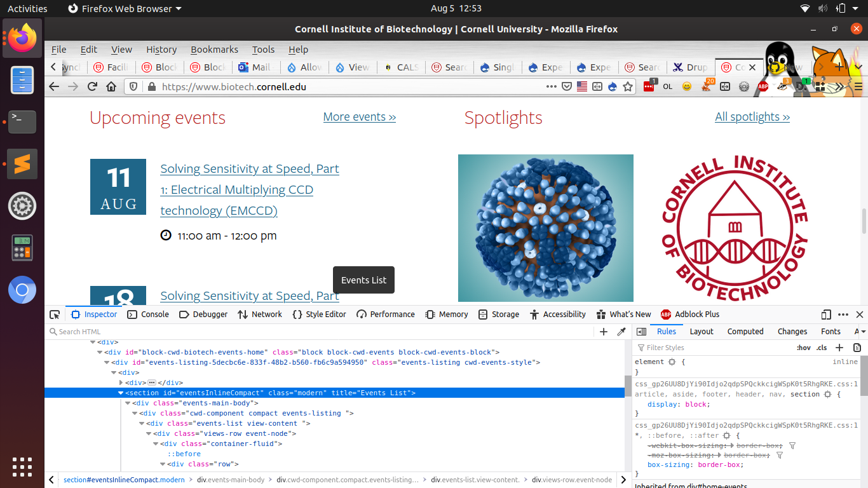Image resolution: width=868 pixels, height=488 pixels.
Task: Focus the Filter Styles input
Action: pos(712,348)
